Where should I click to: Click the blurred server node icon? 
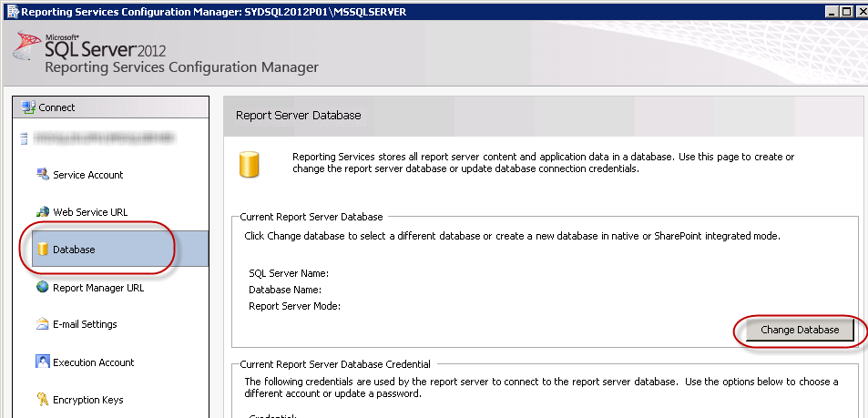(x=24, y=138)
